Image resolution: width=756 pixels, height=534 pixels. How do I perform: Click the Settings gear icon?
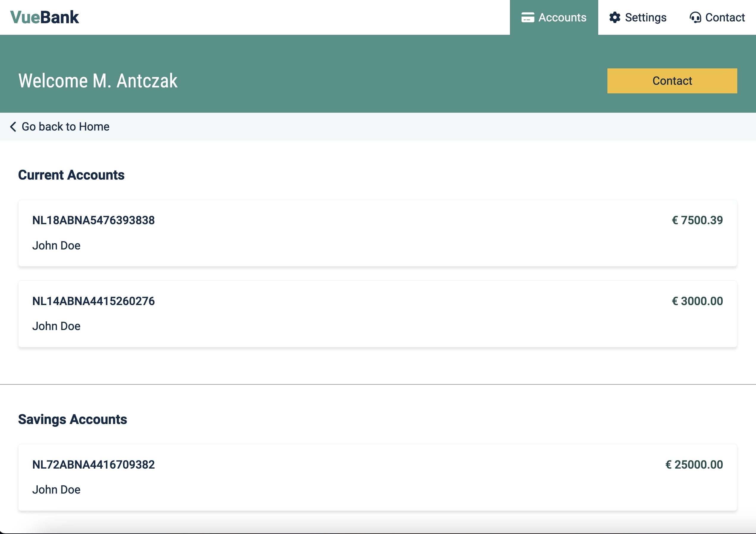(615, 18)
